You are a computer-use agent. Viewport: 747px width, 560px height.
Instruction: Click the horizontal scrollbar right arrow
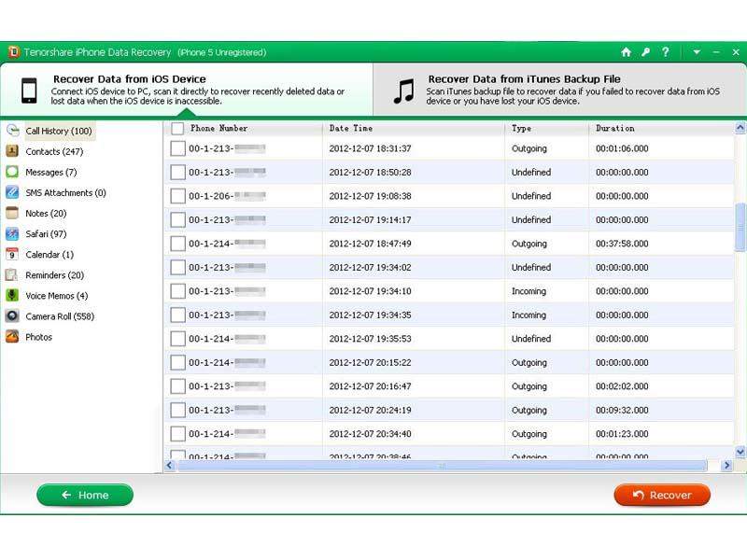(726, 465)
